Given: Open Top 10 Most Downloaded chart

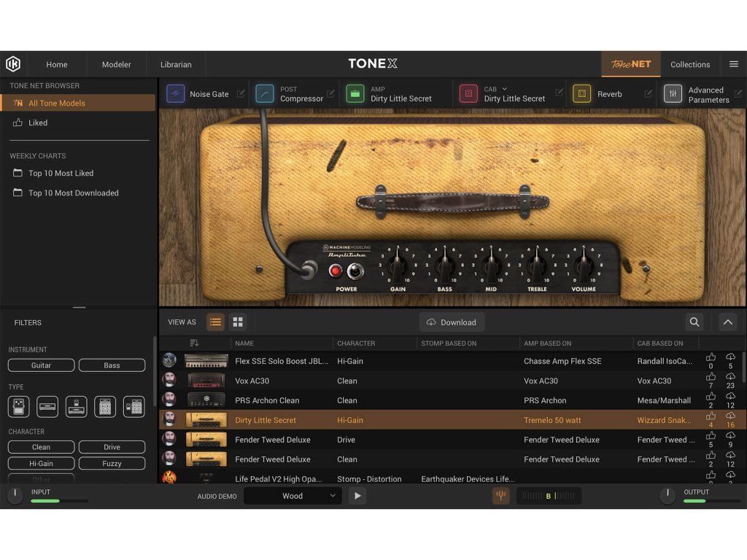Looking at the screenshot, I should tap(73, 193).
